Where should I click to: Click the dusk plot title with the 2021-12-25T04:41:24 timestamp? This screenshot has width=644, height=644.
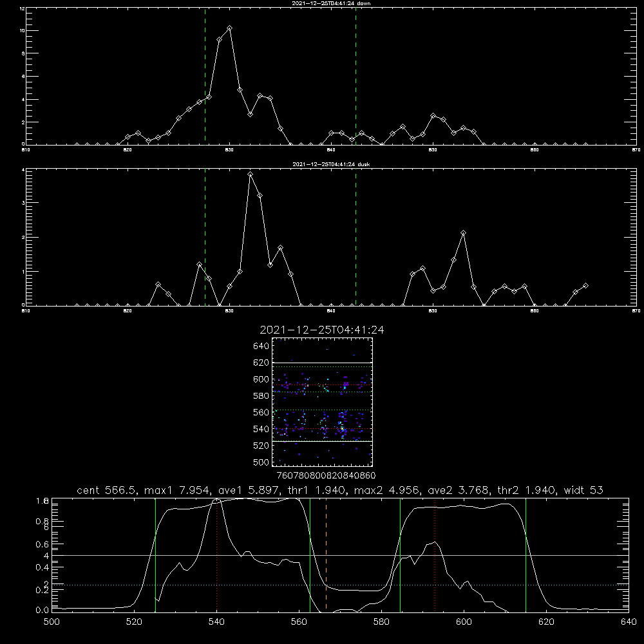point(331,164)
